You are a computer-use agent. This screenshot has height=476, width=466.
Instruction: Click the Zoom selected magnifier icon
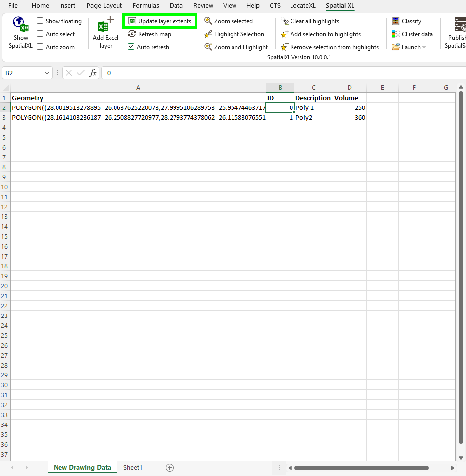[208, 21]
